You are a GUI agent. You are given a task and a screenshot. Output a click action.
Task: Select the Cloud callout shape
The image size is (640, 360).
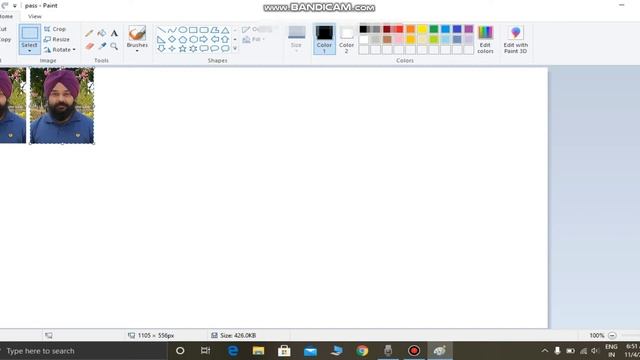pyautogui.click(x=225, y=49)
